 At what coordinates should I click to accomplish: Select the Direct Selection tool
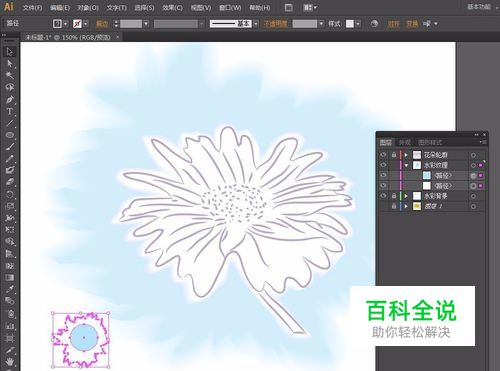(x=10, y=64)
